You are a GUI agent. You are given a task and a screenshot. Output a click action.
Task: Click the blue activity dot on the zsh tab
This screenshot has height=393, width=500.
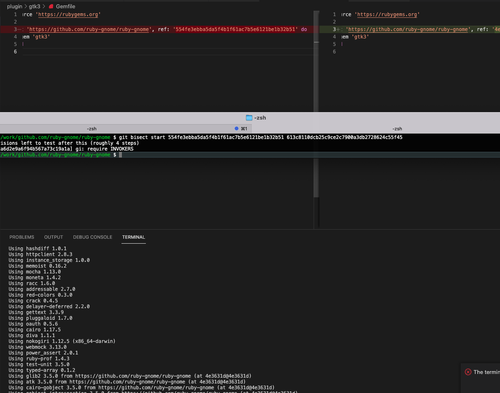tap(236, 128)
